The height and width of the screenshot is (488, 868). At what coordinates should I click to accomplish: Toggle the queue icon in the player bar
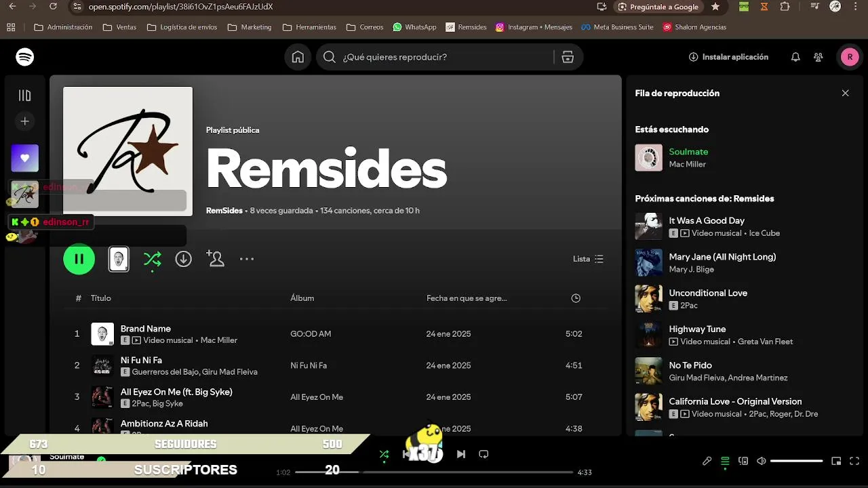click(x=725, y=461)
